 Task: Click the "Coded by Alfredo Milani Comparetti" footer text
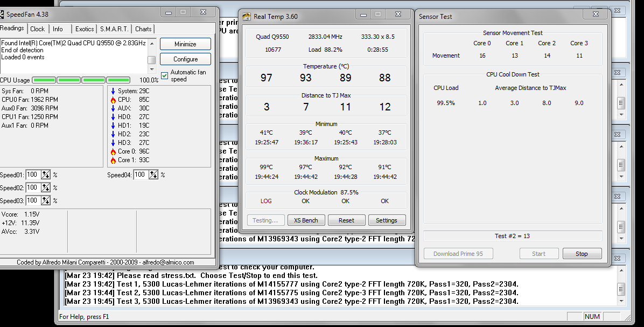click(x=106, y=262)
